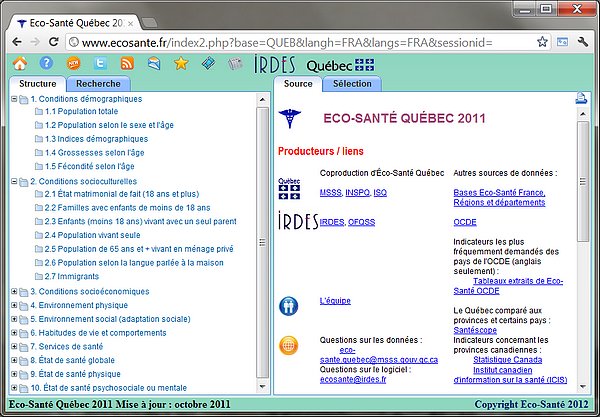Click the IRDES logo in toolbar

point(275,64)
